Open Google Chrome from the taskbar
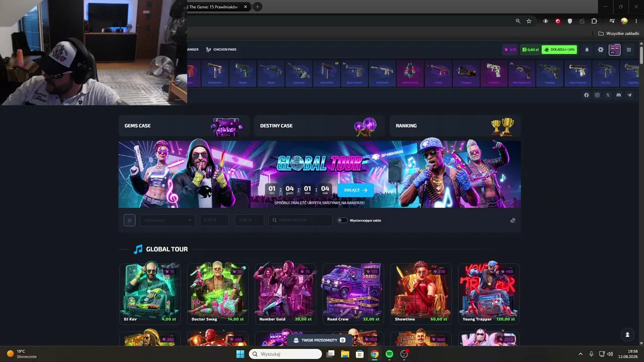The height and width of the screenshot is (362, 644). [x=375, y=354]
